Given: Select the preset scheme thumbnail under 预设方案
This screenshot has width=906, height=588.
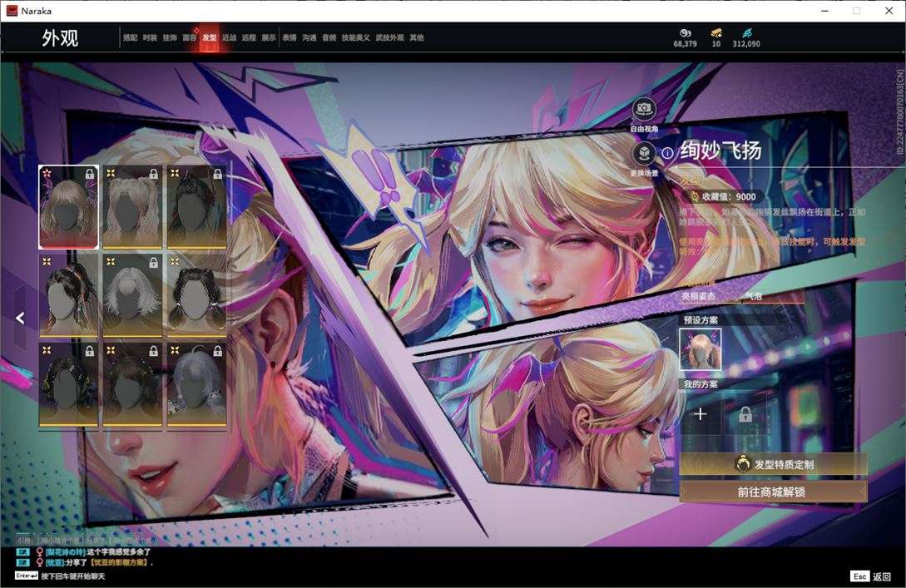Looking at the screenshot, I should click(701, 349).
